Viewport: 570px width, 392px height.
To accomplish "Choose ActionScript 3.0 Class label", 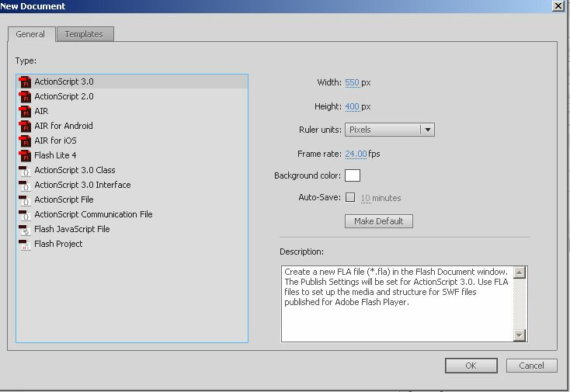I will (75, 170).
